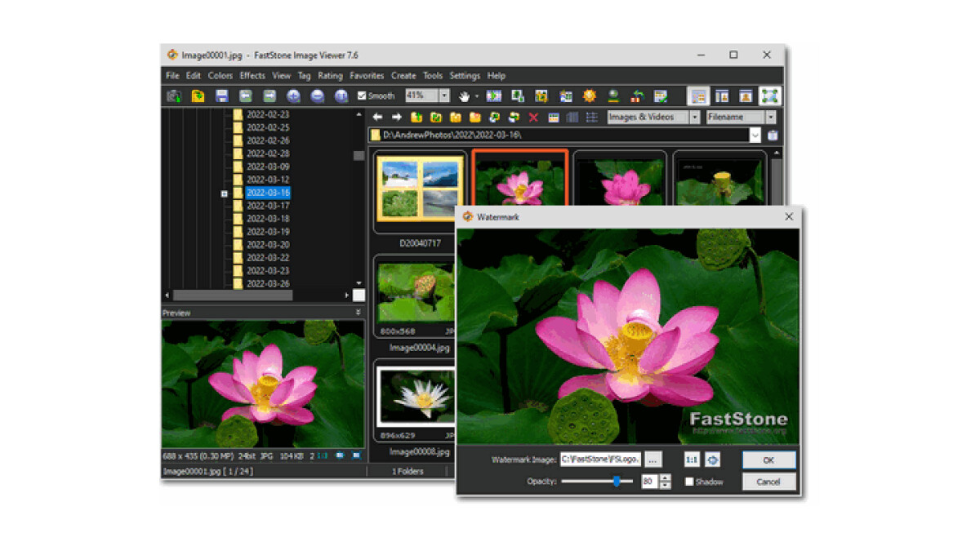Open the Settings menu
980x551 pixels.
tap(465, 75)
